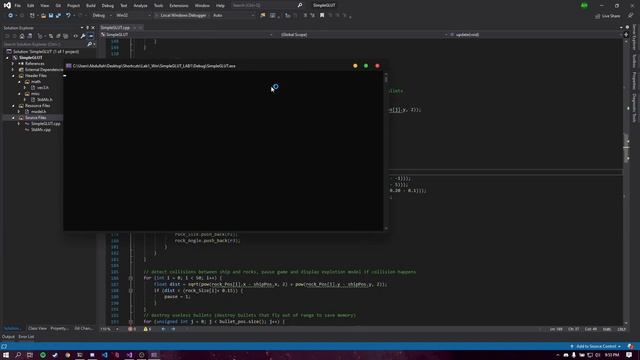Toggle Show All Files in Solution Explorer

point(65,36)
